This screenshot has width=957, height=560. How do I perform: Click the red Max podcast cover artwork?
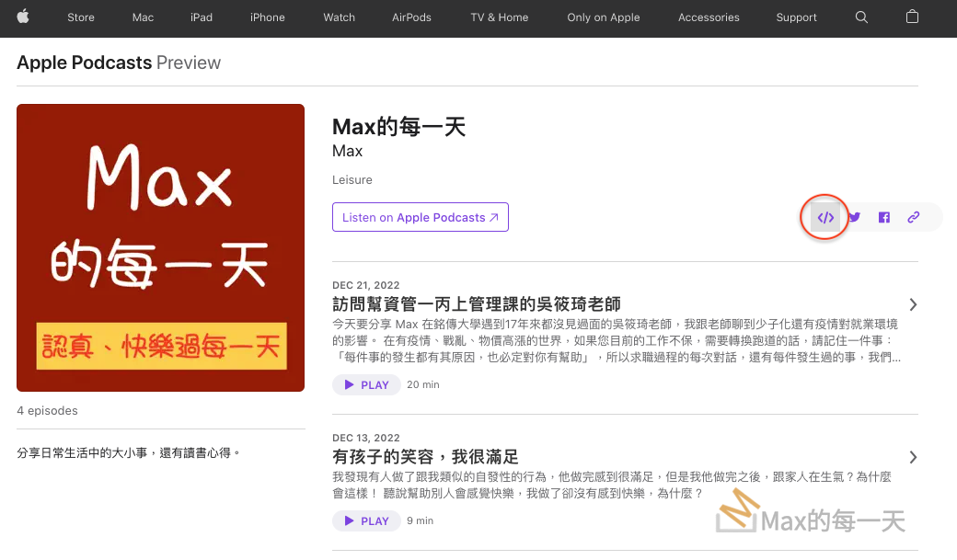tap(160, 247)
